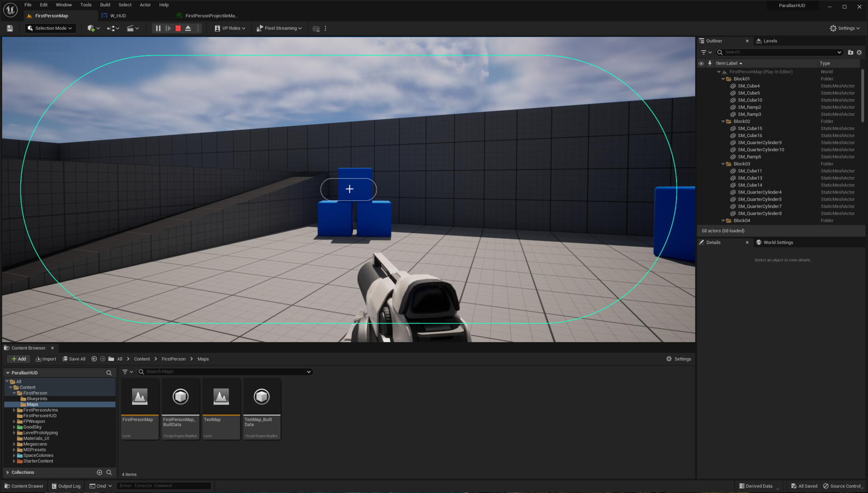Click the Save All button in Content Browser
The height and width of the screenshot is (493, 868).
[x=74, y=359]
